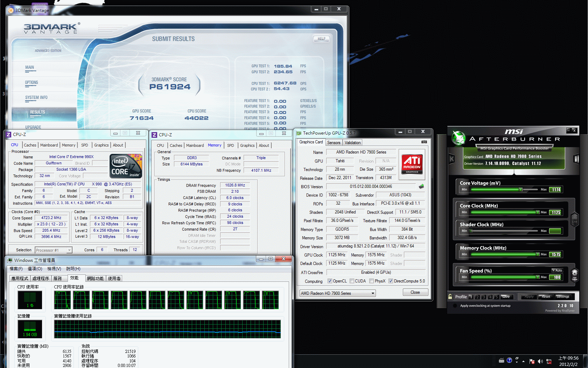
Task: Click the taskbar clock 上午 09:56
Action: [568, 358]
